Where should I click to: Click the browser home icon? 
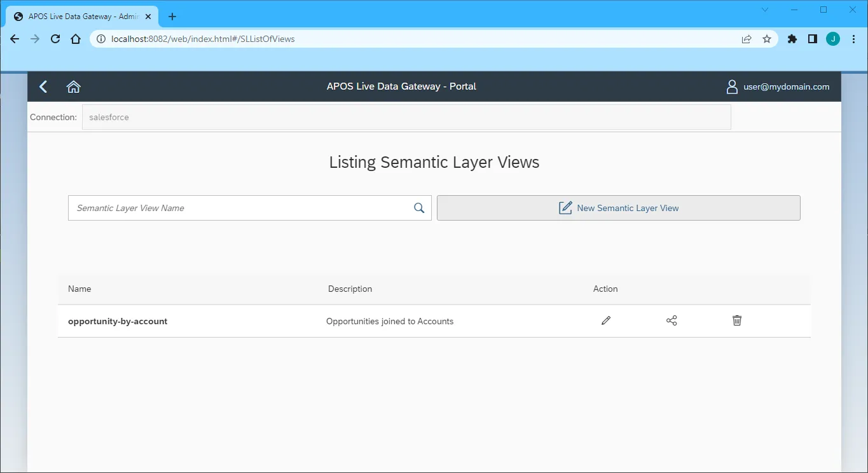pos(75,39)
